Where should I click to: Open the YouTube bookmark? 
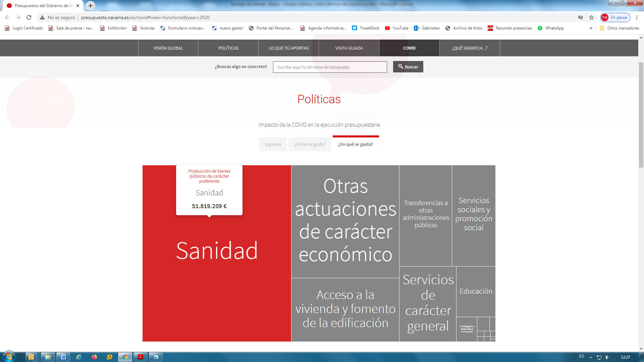(396, 28)
